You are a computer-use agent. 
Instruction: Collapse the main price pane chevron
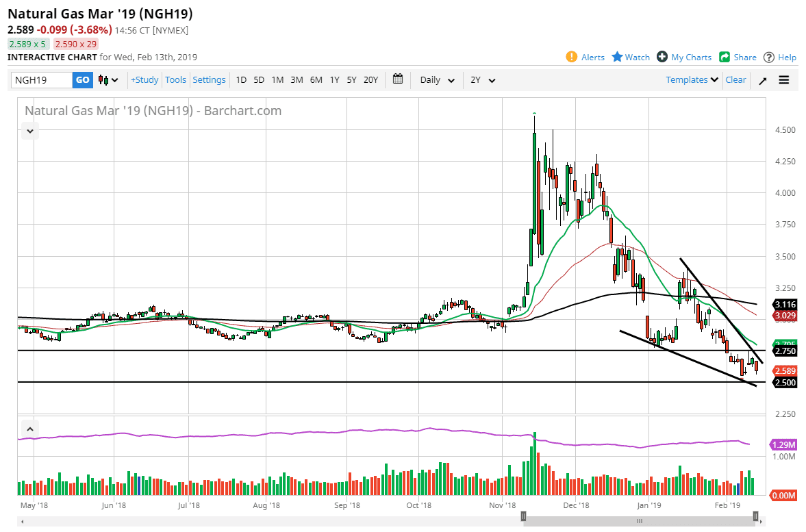[x=30, y=130]
